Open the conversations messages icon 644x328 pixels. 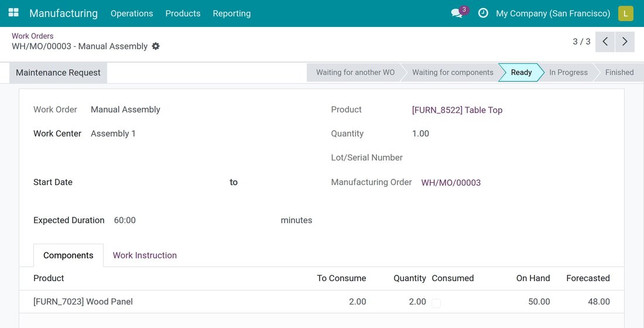pyautogui.click(x=458, y=13)
